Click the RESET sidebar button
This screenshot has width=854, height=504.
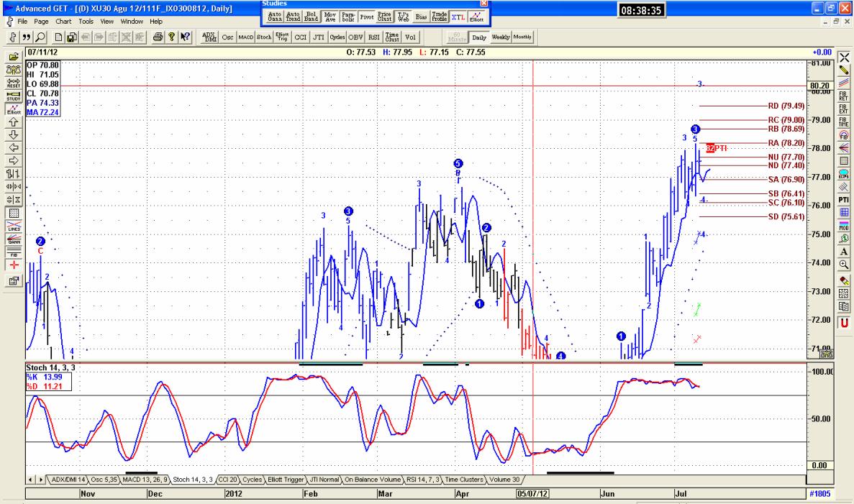14,83
